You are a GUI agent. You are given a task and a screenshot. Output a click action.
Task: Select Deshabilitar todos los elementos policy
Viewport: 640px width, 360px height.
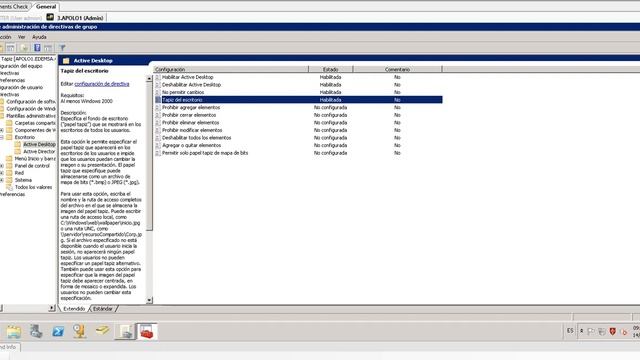point(298,138)
